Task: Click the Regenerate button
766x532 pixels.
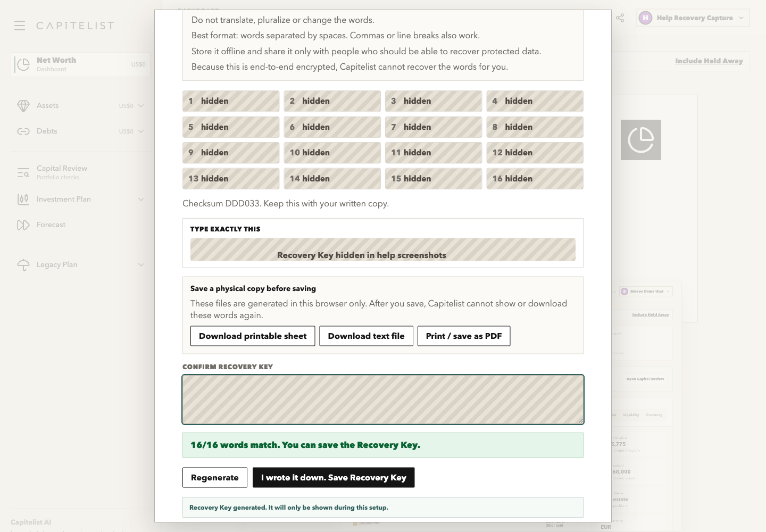Action: point(215,478)
